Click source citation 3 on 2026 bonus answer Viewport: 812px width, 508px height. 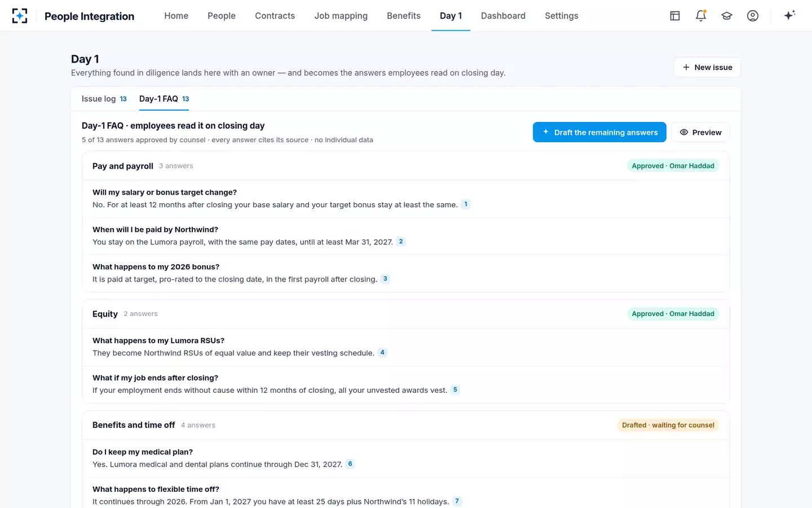(385, 279)
